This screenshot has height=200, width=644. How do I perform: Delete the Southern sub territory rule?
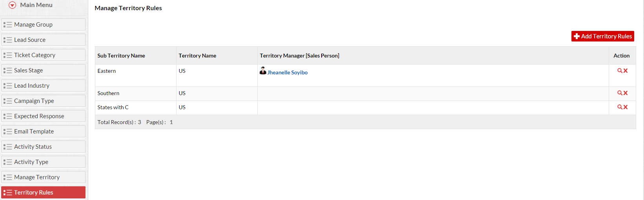[626, 93]
